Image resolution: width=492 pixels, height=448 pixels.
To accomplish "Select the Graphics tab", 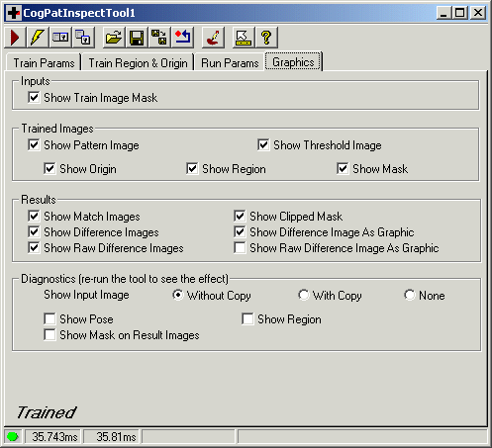I will tap(293, 61).
